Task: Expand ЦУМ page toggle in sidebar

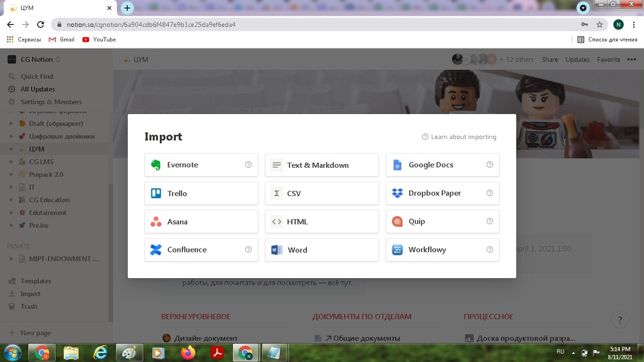Action: coord(11,149)
